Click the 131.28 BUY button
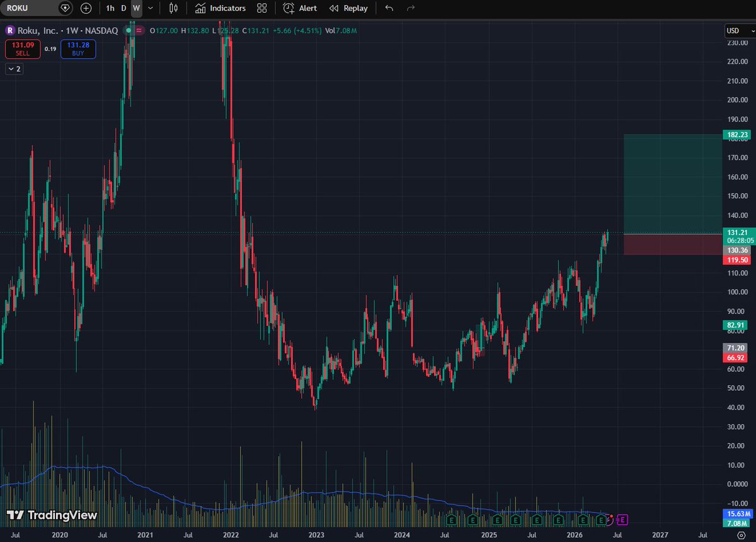756x542 pixels. (x=78, y=49)
